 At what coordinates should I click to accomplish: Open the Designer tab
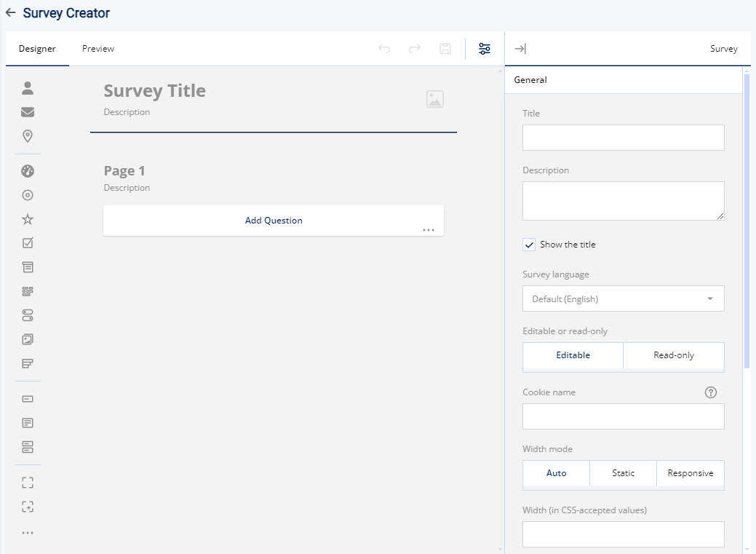36,49
